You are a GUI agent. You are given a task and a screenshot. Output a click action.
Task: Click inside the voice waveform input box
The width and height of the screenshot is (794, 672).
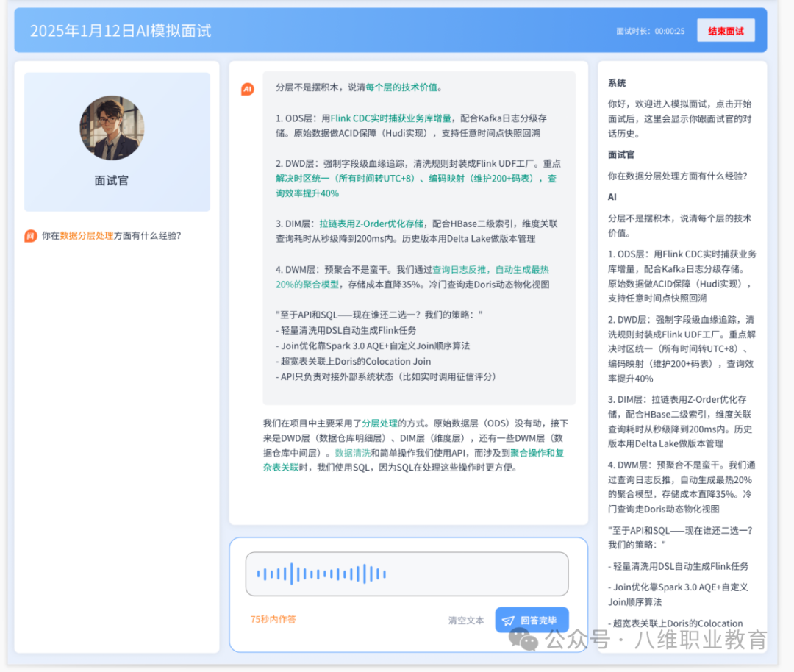pos(407,573)
